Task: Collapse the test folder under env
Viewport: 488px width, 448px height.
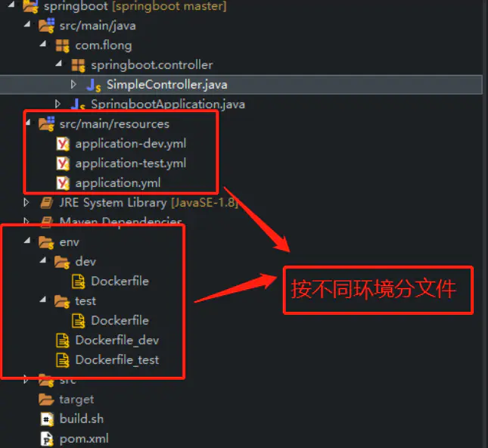Action: [x=43, y=299]
